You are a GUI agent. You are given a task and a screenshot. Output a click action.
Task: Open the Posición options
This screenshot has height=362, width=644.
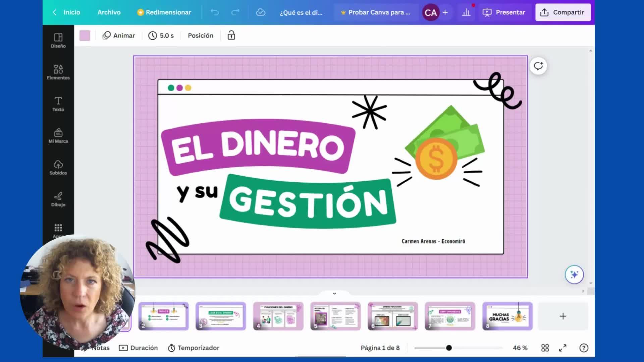(200, 36)
